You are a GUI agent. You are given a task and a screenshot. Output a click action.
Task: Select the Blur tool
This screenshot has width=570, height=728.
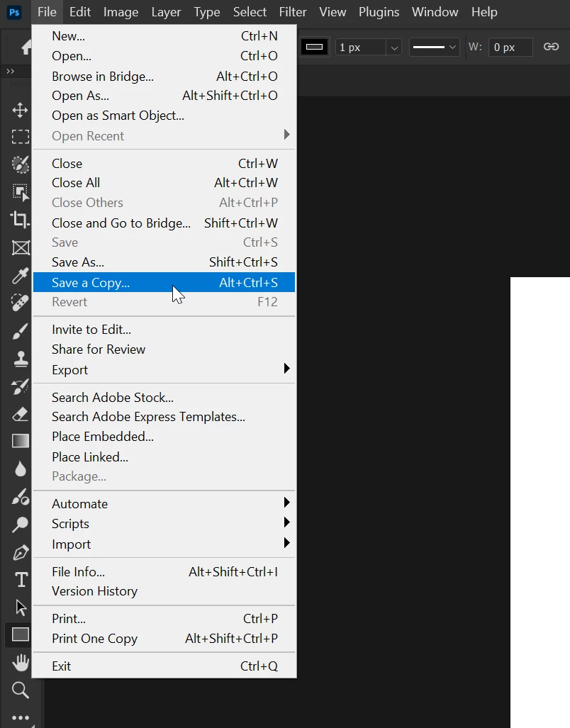pyautogui.click(x=20, y=469)
